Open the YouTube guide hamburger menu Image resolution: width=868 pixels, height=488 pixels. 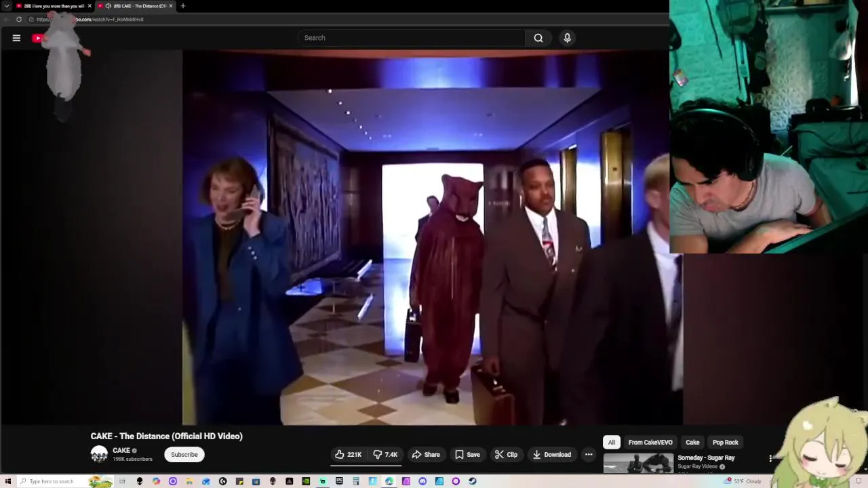tap(16, 38)
